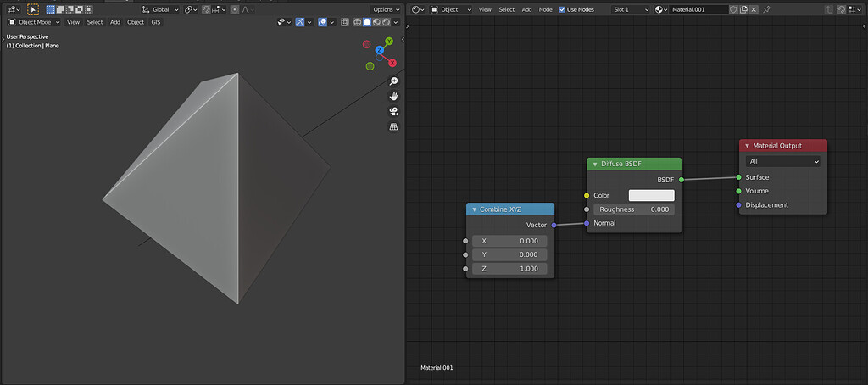Image resolution: width=868 pixels, height=385 pixels.
Task: Switch to solid shading
Action: tap(367, 22)
